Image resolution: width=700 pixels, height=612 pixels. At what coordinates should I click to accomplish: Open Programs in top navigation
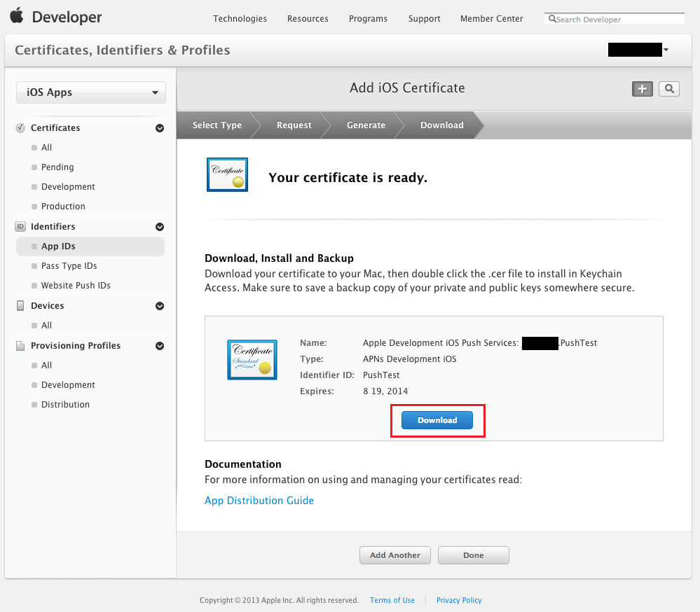tap(368, 19)
